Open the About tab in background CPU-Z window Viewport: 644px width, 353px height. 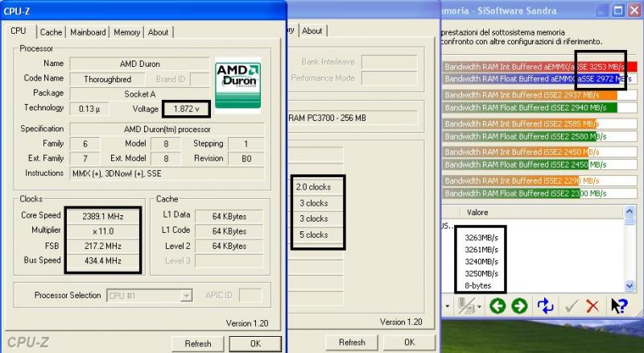tap(312, 31)
